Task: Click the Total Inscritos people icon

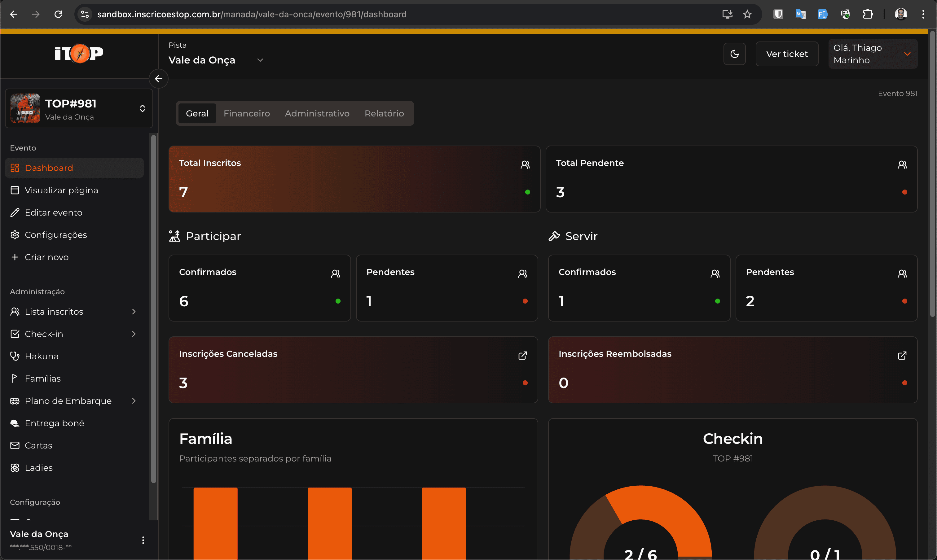Action: pyautogui.click(x=525, y=164)
